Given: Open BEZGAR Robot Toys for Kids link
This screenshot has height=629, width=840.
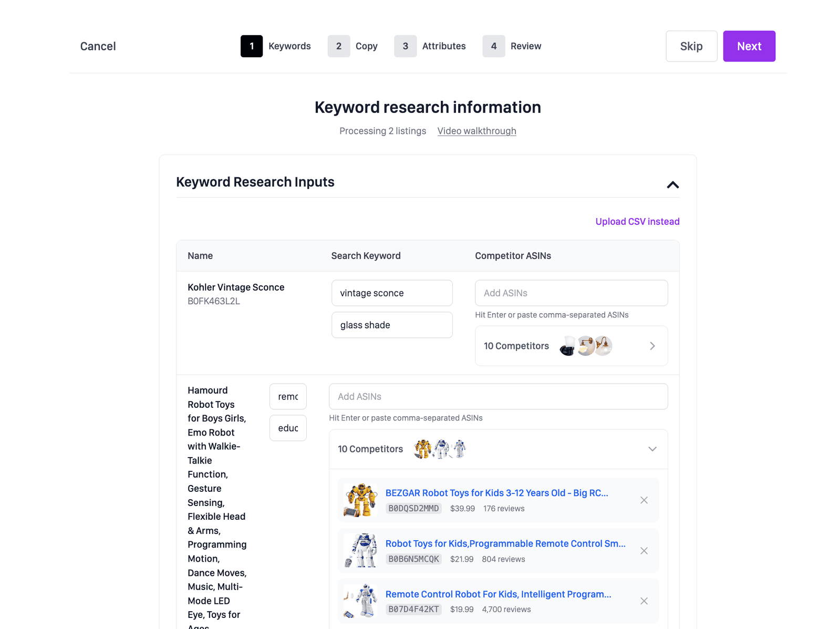Looking at the screenshot, I should [x=496, y=493].
